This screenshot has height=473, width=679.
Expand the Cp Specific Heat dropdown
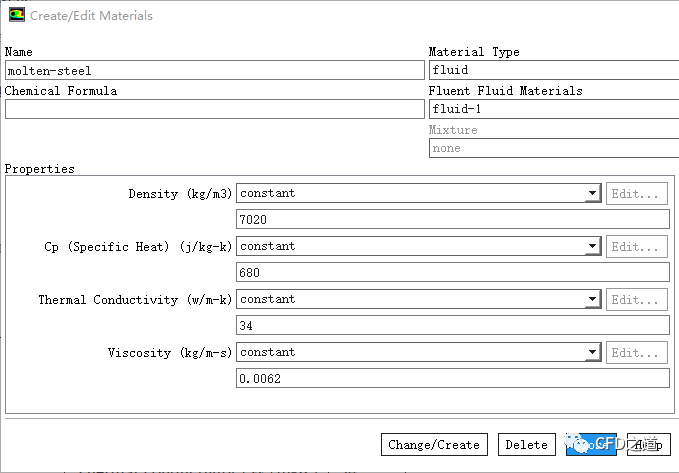[593, 247]
